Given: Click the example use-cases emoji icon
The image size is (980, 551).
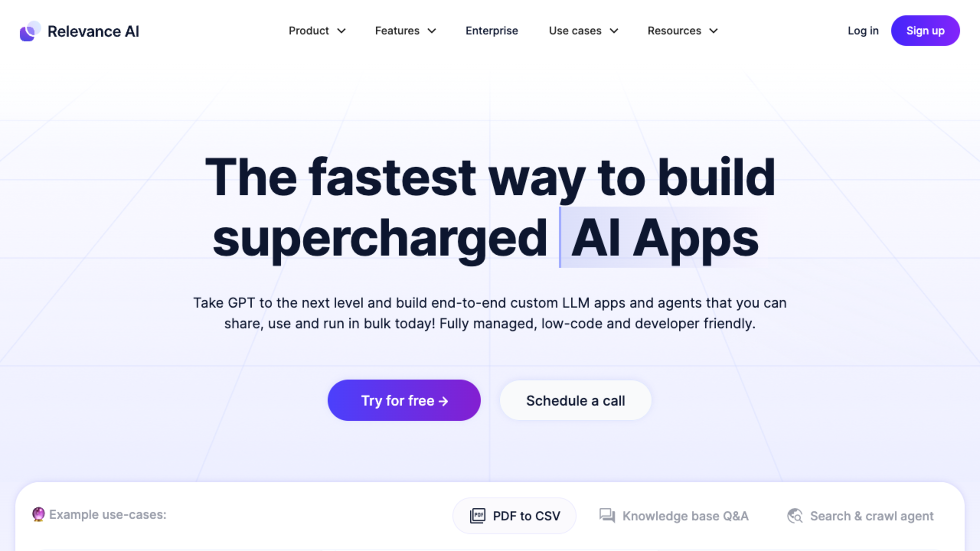Looking at the screenshot, I should point(38,514).
